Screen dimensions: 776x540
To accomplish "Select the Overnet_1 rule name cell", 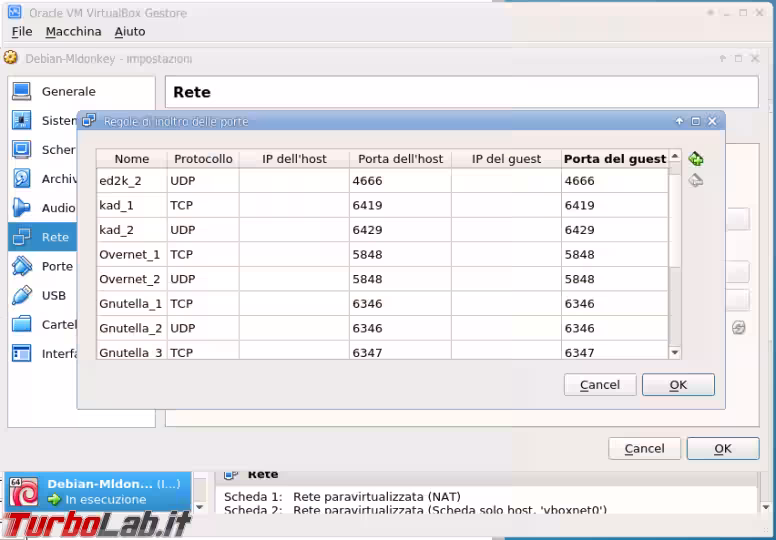I will click(130, 255).
